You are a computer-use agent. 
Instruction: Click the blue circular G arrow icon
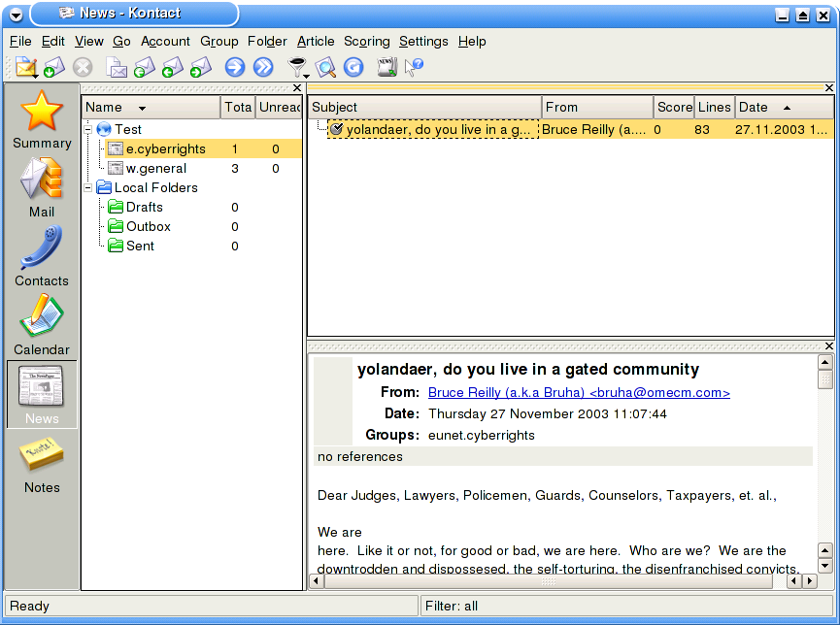pyautogui.click(x=353, y=67)
